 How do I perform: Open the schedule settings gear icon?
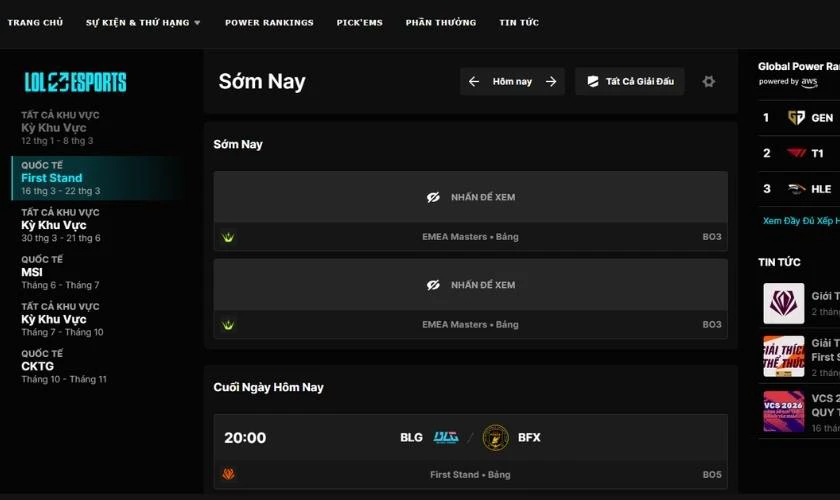click(709, 82)
